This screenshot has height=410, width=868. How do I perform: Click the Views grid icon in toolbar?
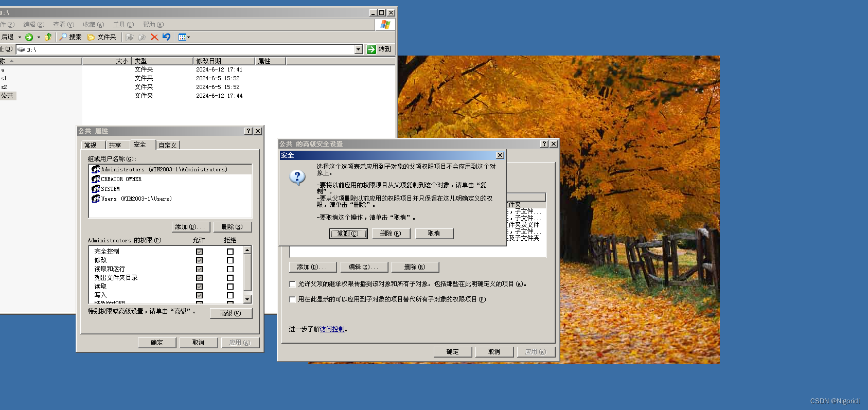(182, 37)
